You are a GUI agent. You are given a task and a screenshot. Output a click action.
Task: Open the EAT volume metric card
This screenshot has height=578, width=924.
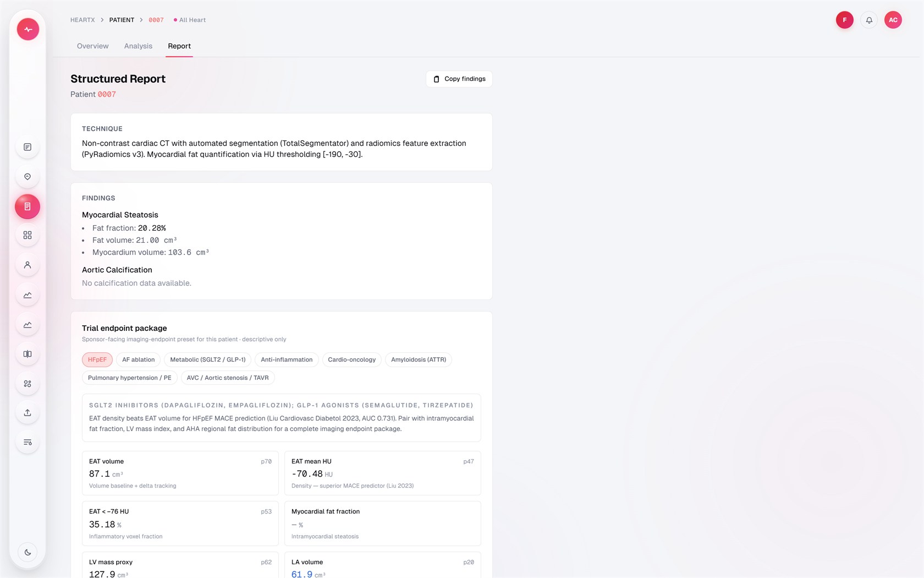180,473
